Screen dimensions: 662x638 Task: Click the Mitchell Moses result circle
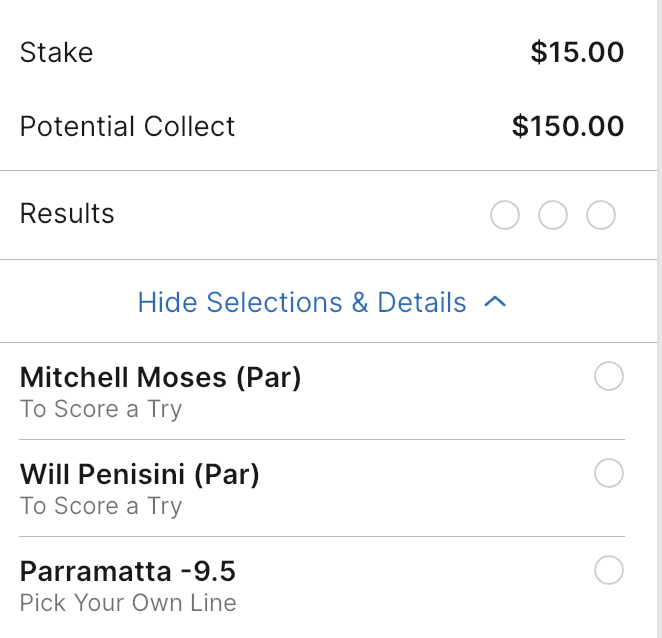(x=609, y=376)
